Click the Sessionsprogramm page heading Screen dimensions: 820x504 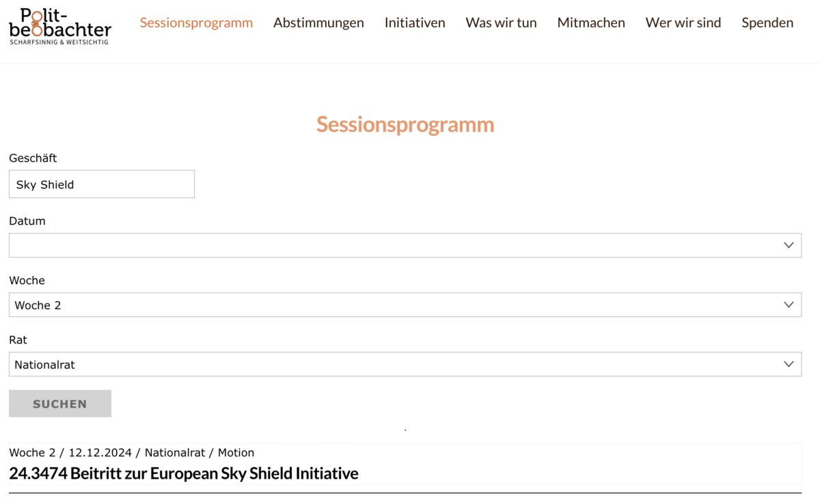click(405, 124)
